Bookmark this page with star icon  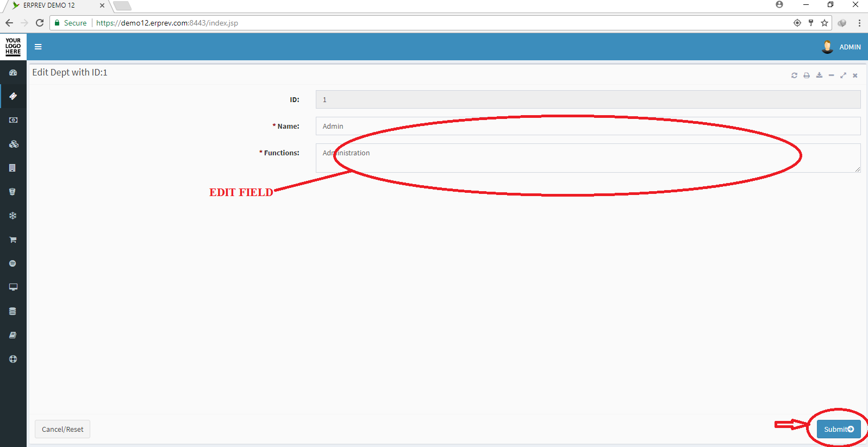point(825,23)
